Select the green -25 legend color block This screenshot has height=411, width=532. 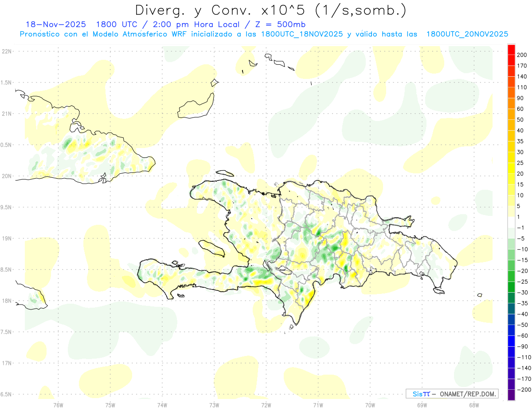pos(511,287)
